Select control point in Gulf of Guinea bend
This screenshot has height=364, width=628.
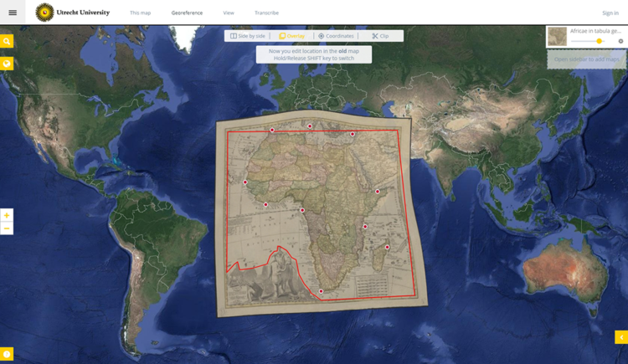302,210
